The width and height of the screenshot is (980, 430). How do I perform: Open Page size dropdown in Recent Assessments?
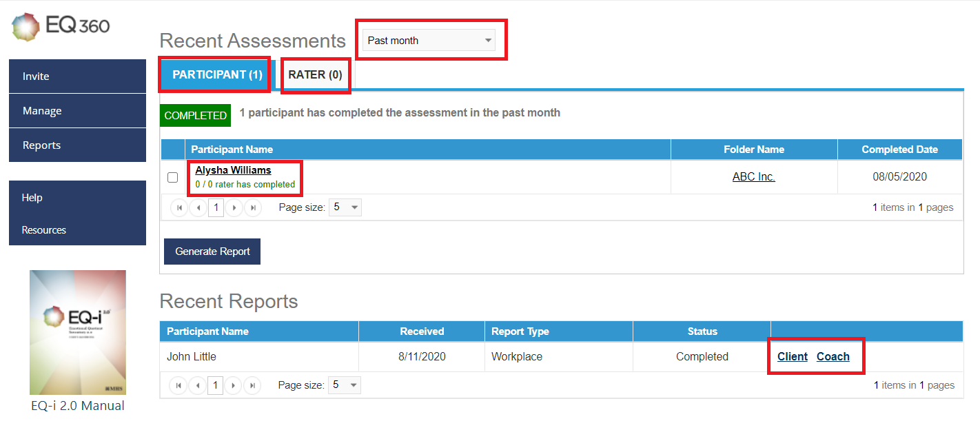(345, 207)
